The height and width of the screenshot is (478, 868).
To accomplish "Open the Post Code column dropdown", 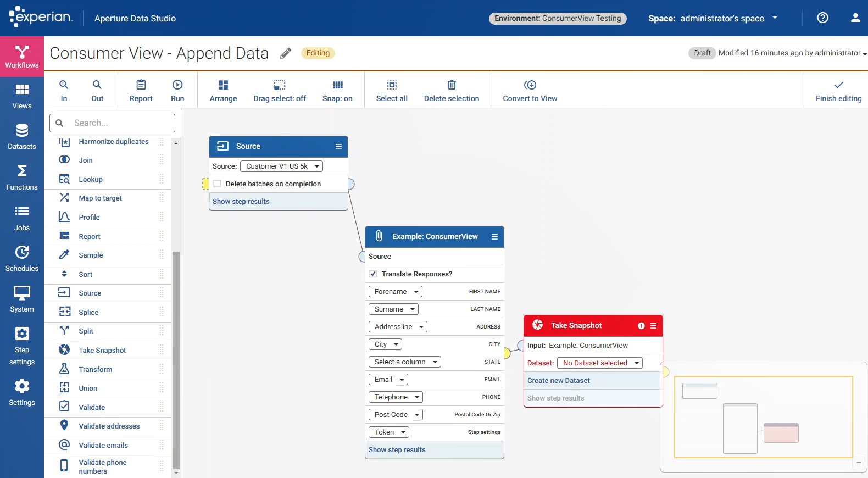I will point(396,415).
